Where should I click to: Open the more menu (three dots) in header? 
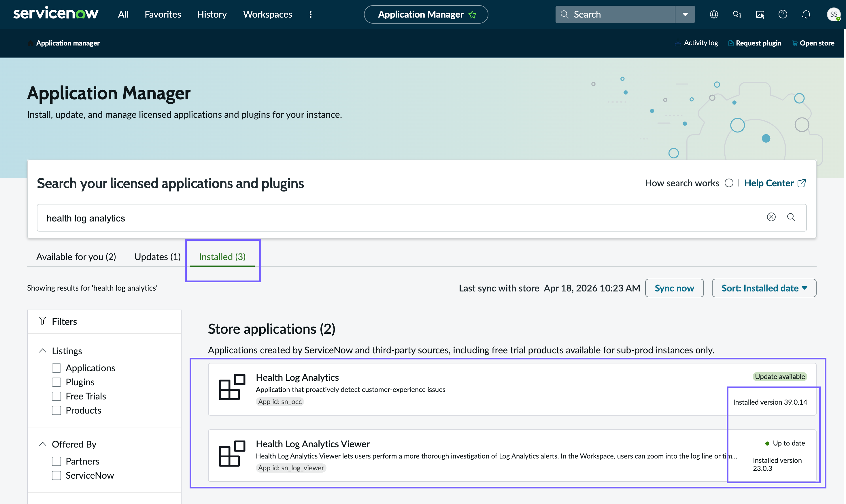(x=311, y=14)
